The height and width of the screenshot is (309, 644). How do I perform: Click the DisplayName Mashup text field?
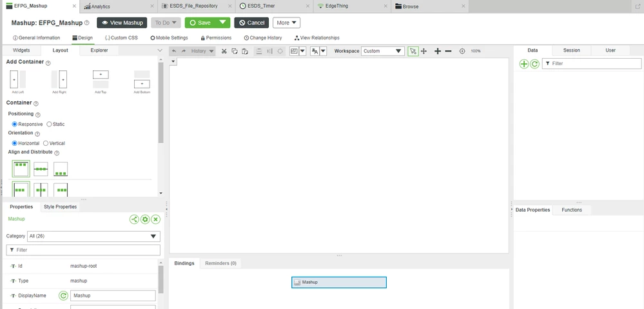coord(113,295)
